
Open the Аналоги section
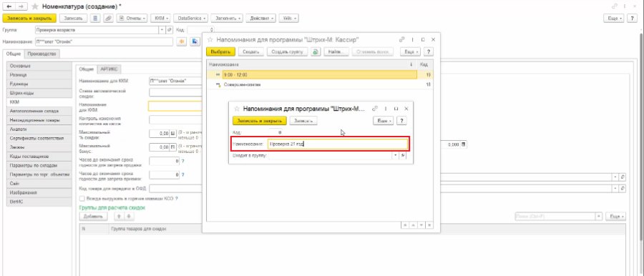(39, 129)
